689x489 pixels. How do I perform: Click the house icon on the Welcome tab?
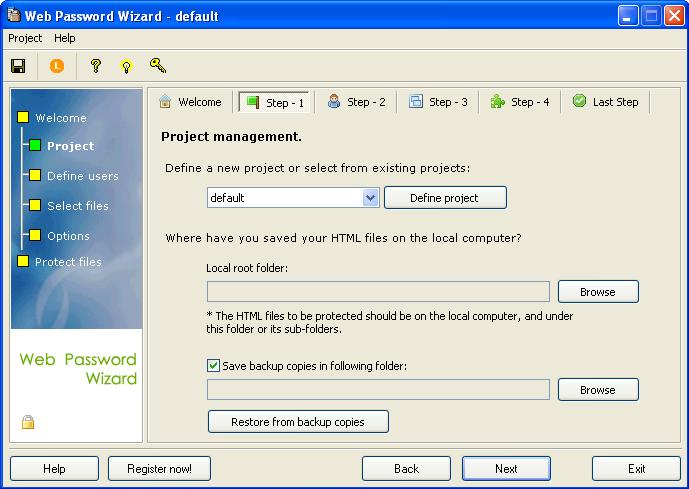click(x=165, y=101)
